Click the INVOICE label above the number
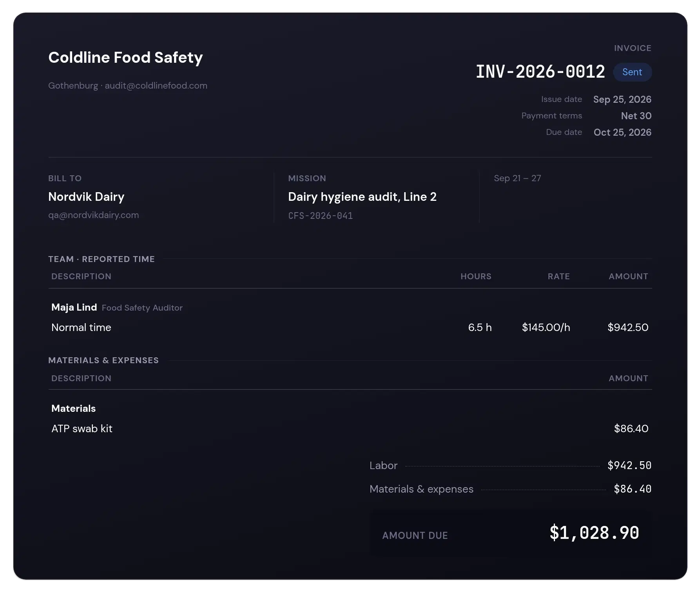Viewport: 700px width, 593px height. (633, 48)
